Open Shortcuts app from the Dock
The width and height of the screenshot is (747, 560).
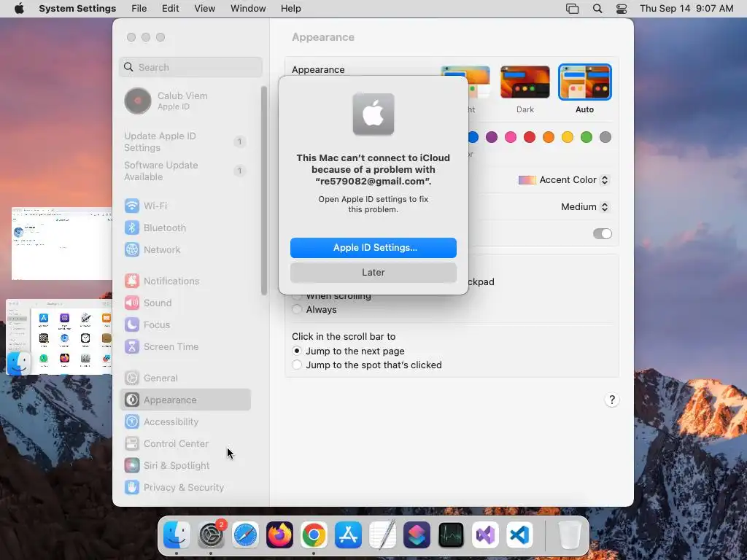417,535
